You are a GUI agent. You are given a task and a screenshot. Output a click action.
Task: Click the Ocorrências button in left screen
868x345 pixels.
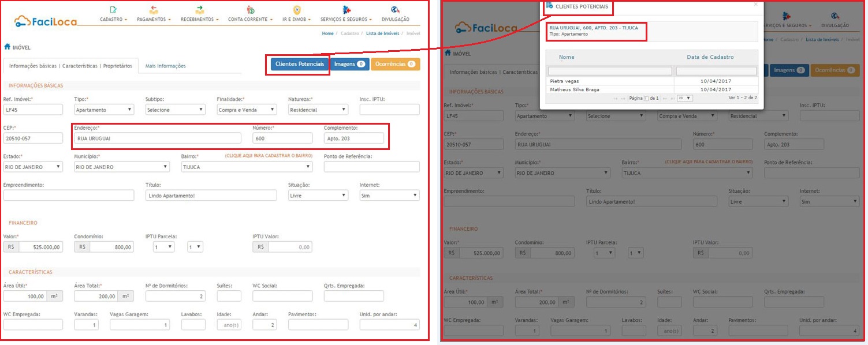[395, 64]
